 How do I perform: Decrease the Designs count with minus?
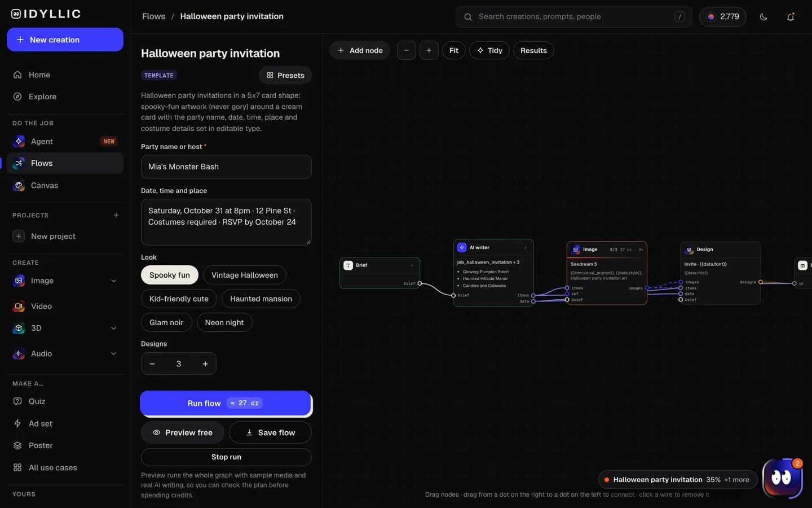click(x=152, y=364)
